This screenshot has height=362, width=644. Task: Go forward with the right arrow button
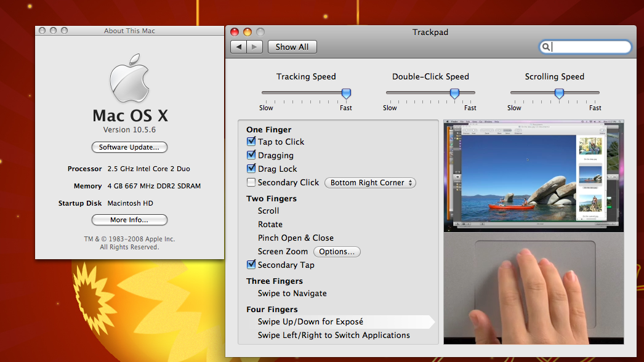click(255, 47)
